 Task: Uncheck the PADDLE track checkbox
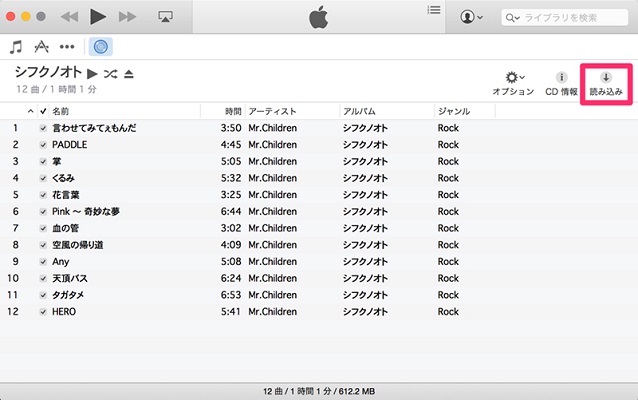pos(43,145)
